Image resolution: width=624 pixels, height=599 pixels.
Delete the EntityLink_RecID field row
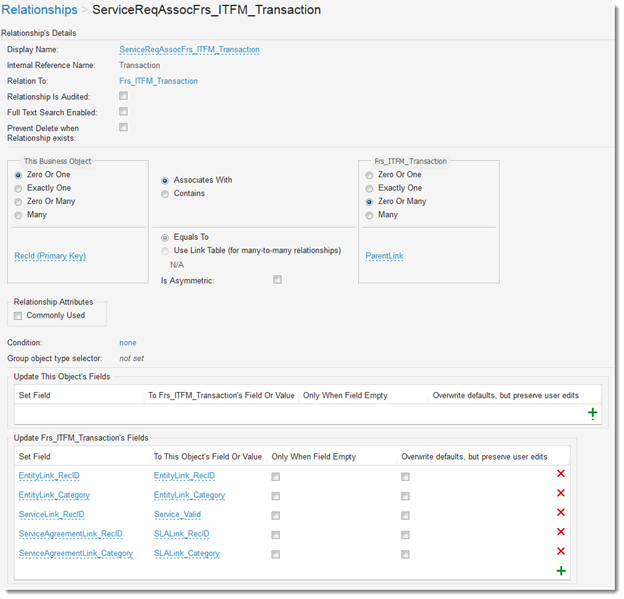[x=560, y=475]
